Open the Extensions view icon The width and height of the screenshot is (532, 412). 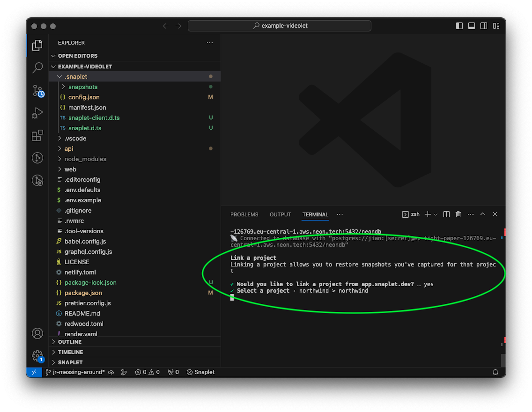point(37,135)
